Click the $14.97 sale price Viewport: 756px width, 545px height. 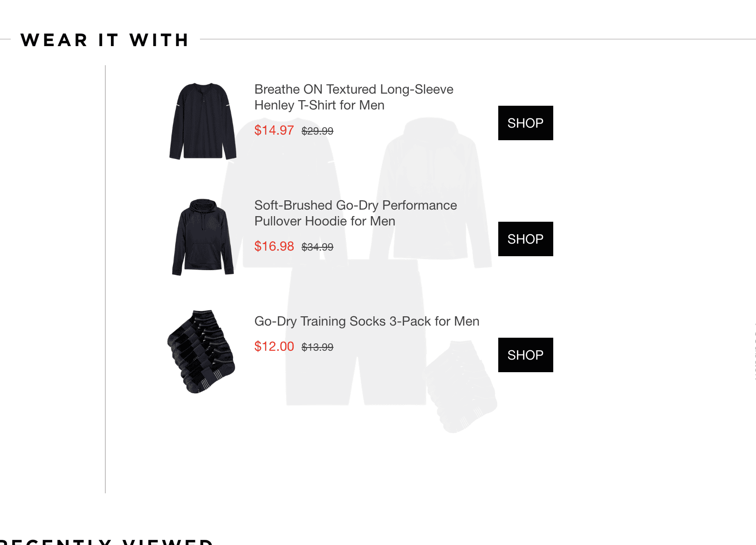[x=274, y=130]
